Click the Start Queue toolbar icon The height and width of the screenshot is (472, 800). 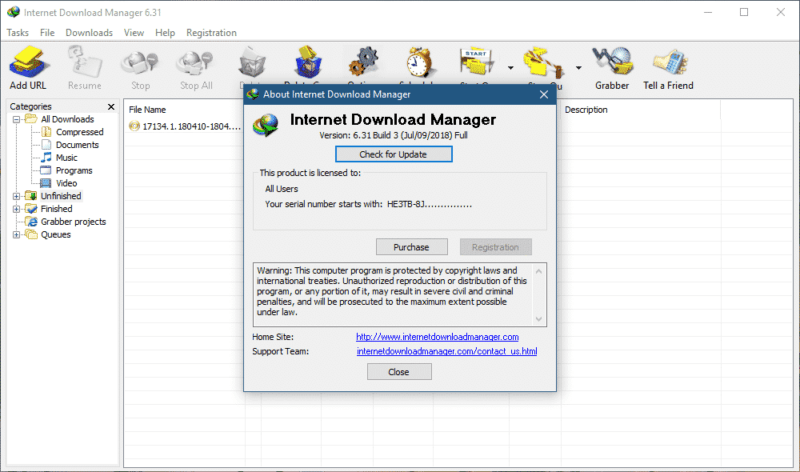click(x=477, y=62)
